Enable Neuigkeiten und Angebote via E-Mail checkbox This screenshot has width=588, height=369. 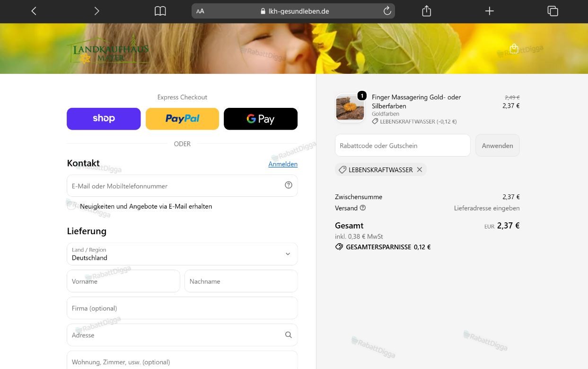pos(71,206)
